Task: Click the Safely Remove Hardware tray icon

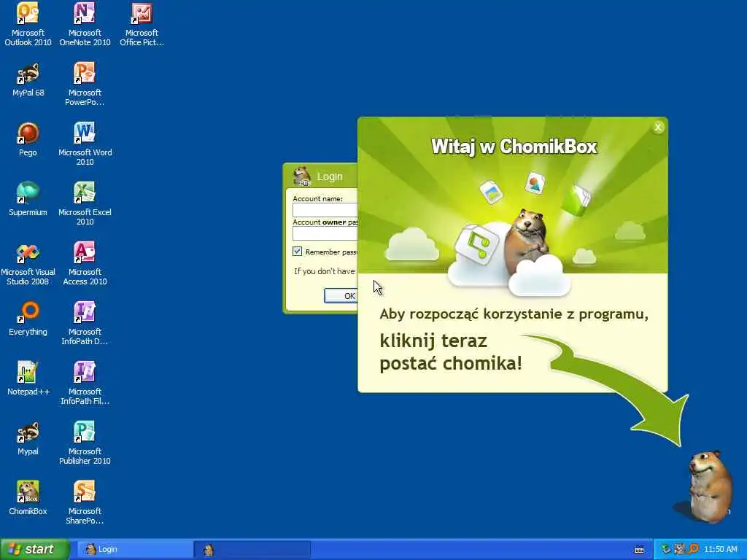Action: (x=665, y=550)
